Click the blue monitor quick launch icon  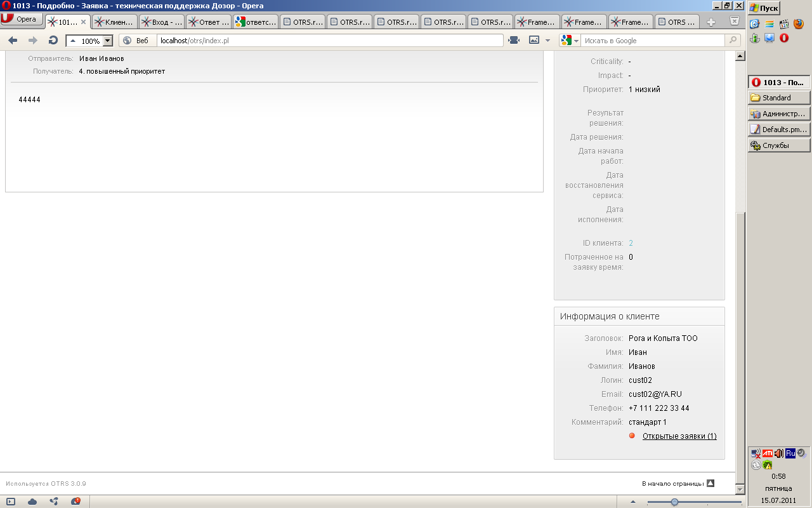(x=769, y=38)
